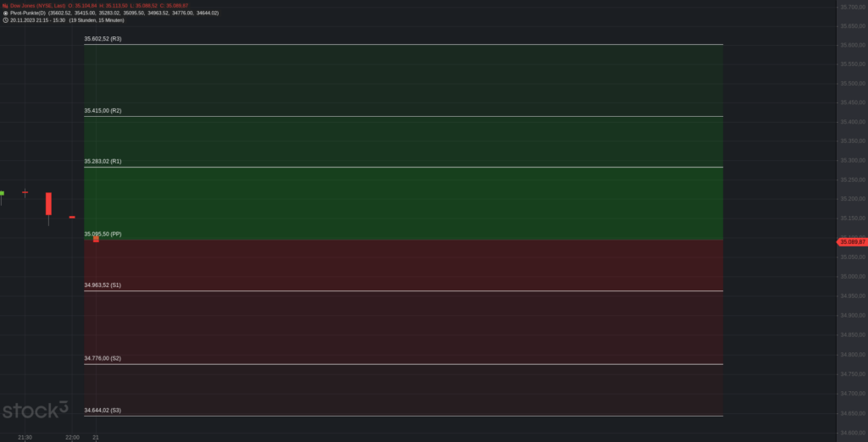This screenshot has width=868, height=442.
Task: Click the small green candle at the left edge
Action: pyautogui.click(x=2, y=193)
